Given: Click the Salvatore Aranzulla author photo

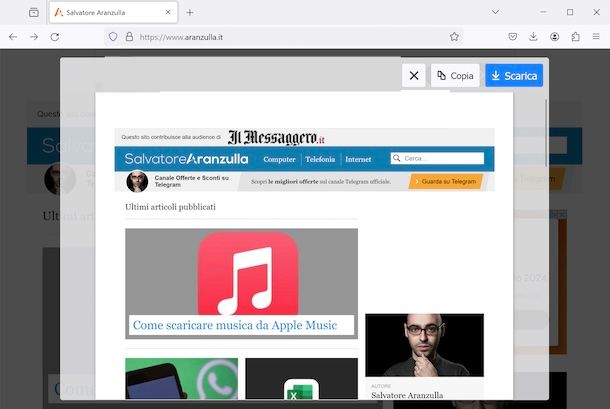Looking at the screenshot, I should [424, 345].
